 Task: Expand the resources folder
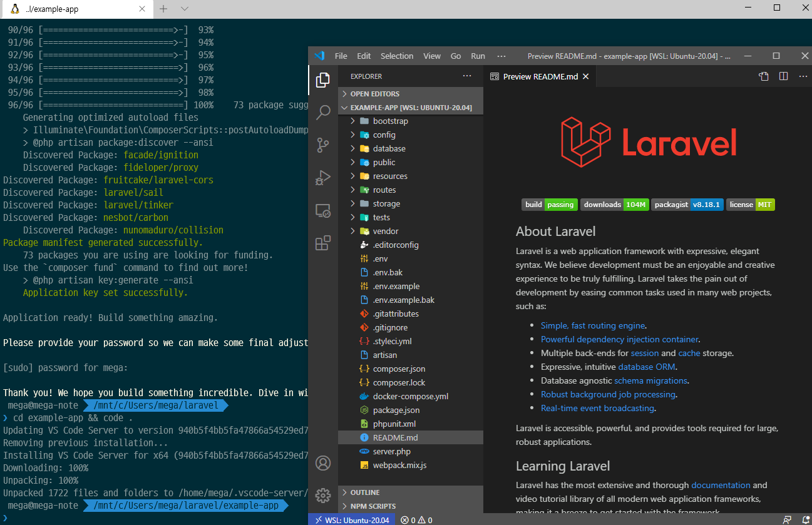point(411,176)
